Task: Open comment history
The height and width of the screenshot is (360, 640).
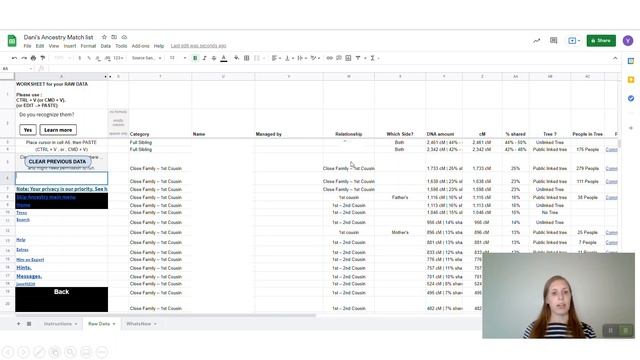Action: pos(553,40)
